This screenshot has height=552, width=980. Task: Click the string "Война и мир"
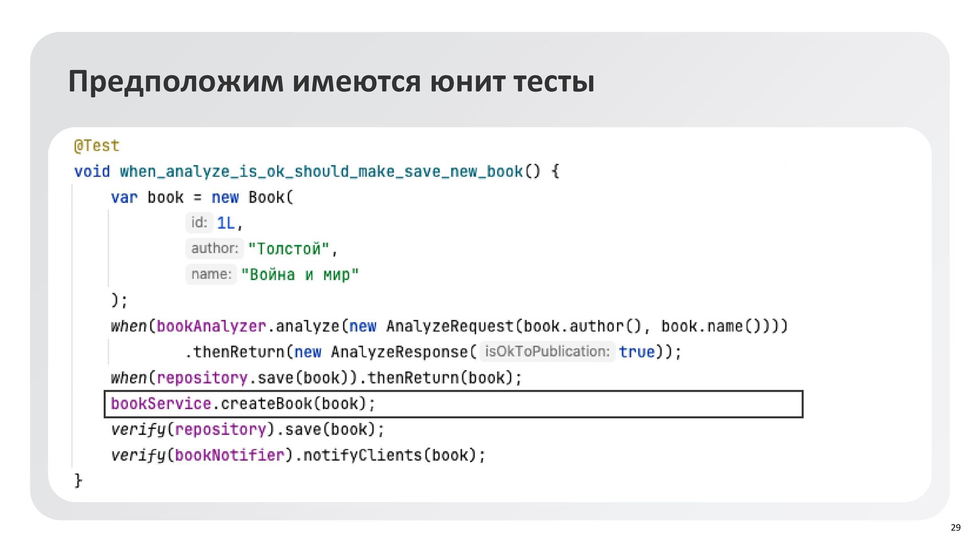(300, 275)
